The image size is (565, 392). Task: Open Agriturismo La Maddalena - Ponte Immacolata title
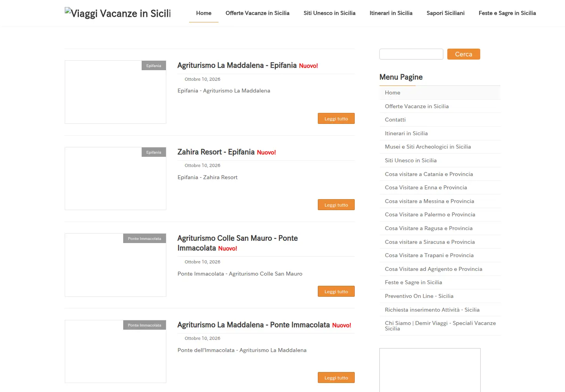coord(253,325)
